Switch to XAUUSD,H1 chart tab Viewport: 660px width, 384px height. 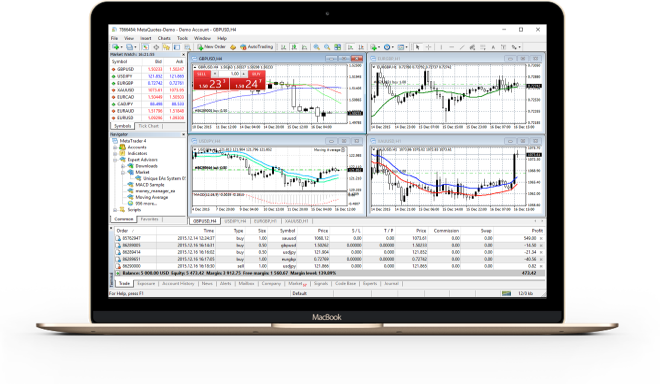(296, 221)
